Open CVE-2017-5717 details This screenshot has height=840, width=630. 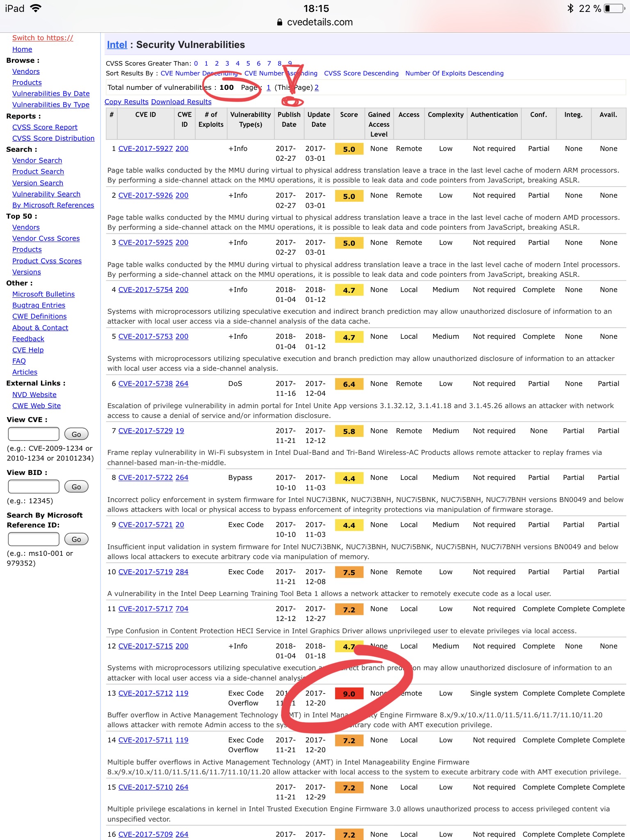[x=146, y=609]
